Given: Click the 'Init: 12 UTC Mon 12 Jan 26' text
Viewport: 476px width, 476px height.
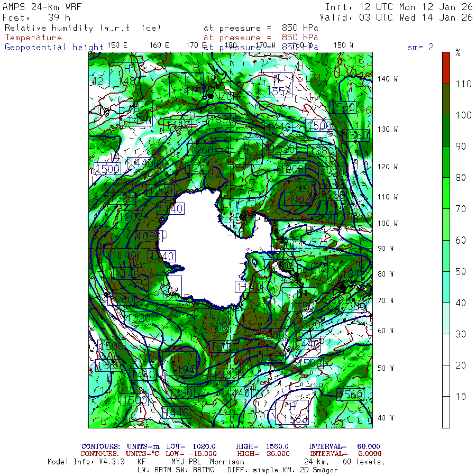Looking at the screenshot, I should pyautogui.click(x=399, y=7).
